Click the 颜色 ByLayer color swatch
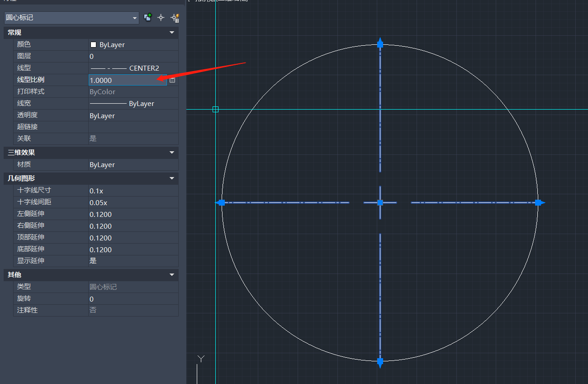This screenshot has height=384, width=588. tap(94, 44)
